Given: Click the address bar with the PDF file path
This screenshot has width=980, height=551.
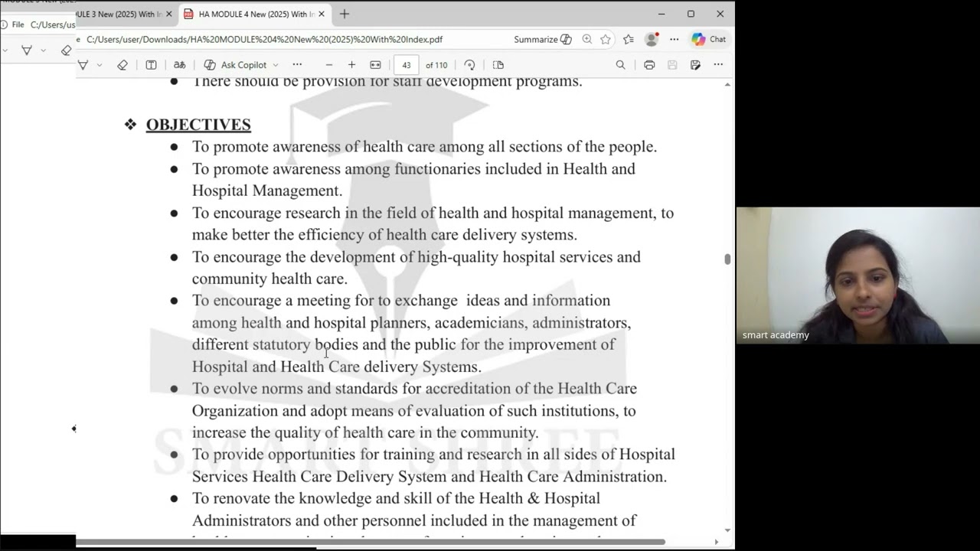Looking at the screenshot, I should pyautogui.click(x=264, y=39).
